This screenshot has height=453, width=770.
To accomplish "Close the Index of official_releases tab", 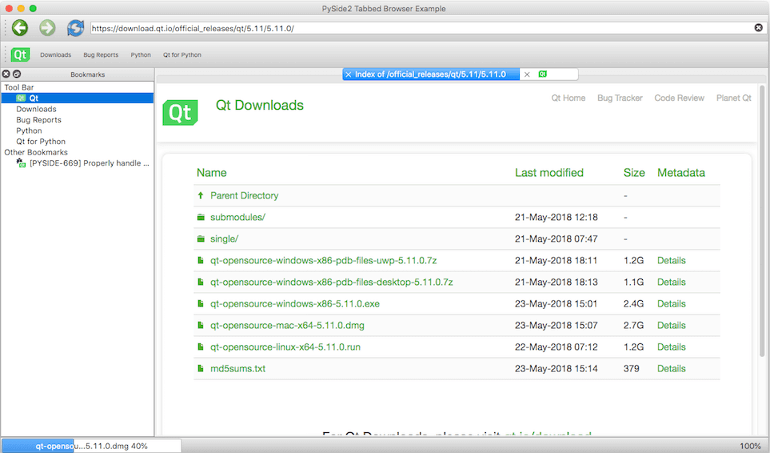I will tap(348, 74).
